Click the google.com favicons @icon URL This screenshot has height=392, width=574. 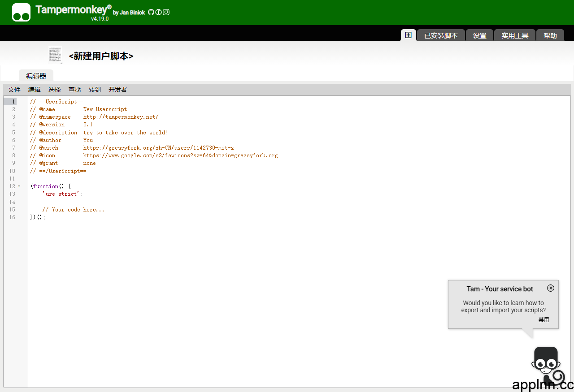coord(180,155)
